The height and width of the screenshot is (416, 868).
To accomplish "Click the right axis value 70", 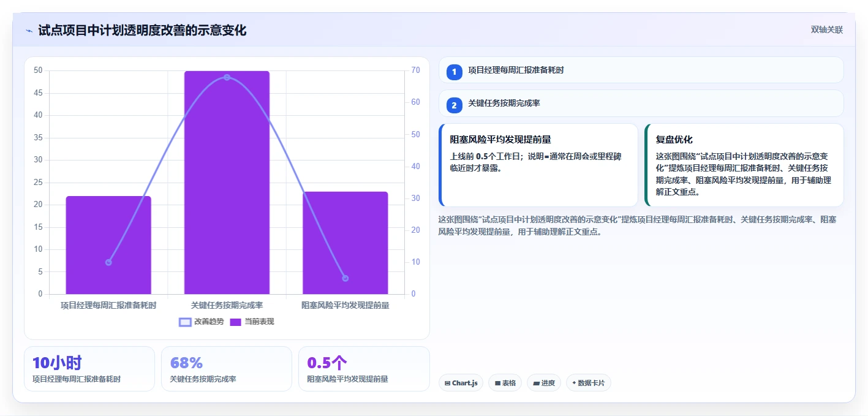I will (x=415, y=70).
